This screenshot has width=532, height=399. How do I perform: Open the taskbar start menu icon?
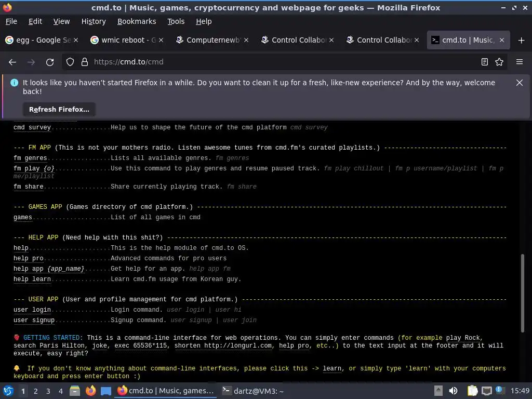coord(8,391)
